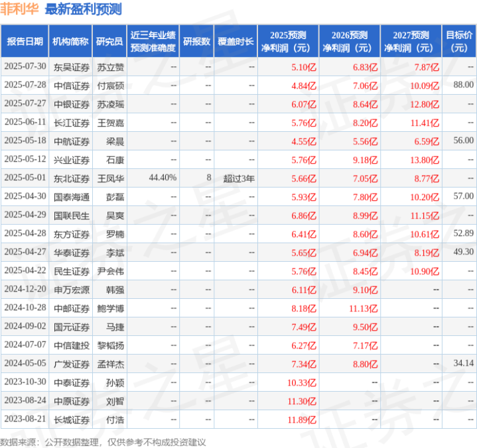Click the 最新盈利预测 heading

(84, 9)
